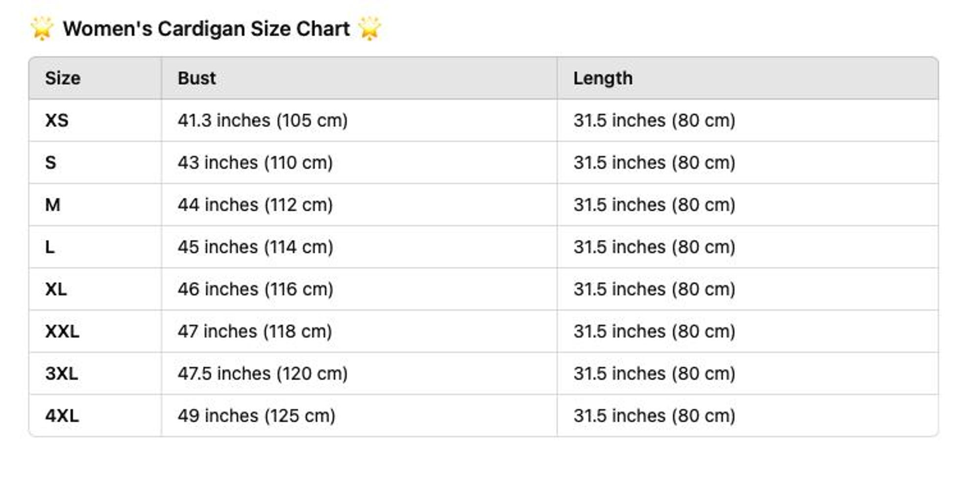Click the length cell in the XS row
980x482 pixels.
click(654, 120)
